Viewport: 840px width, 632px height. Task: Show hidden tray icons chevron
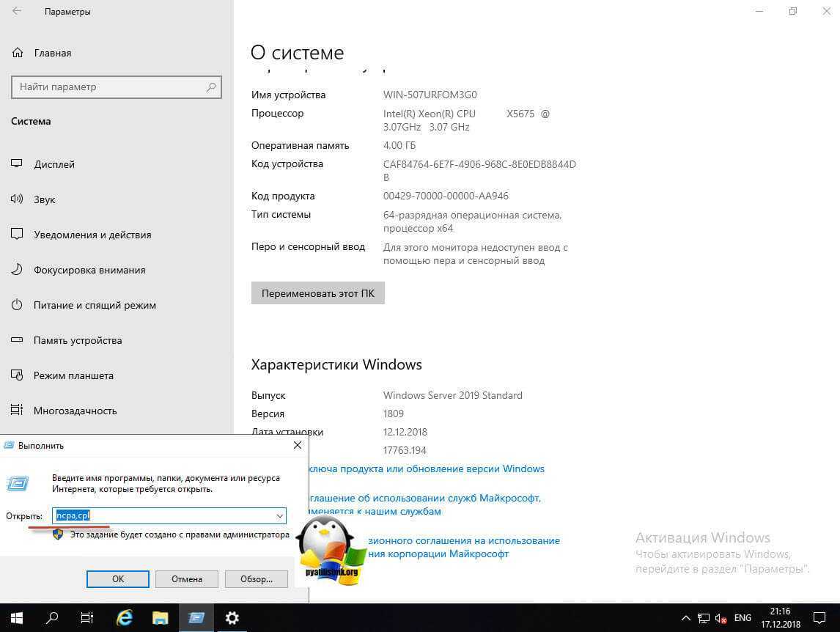point(685,618)
